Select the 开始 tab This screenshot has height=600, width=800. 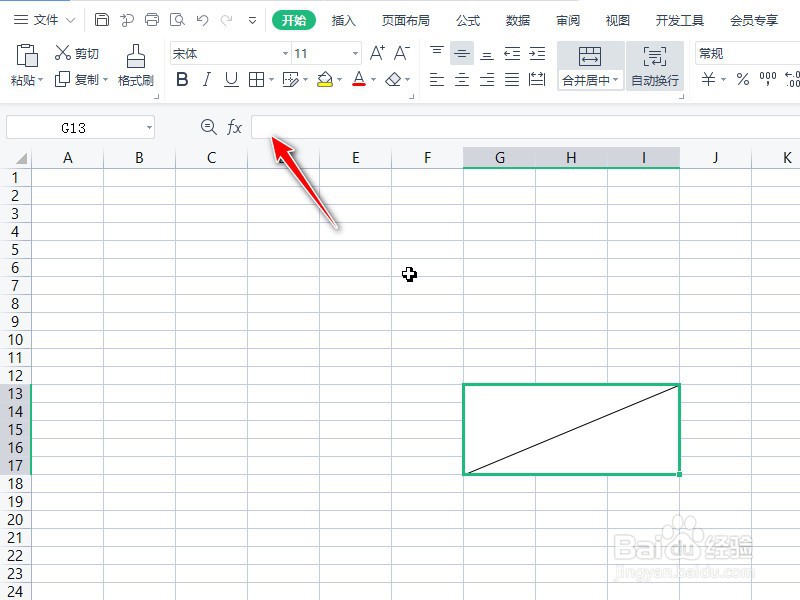coord(294,20)
